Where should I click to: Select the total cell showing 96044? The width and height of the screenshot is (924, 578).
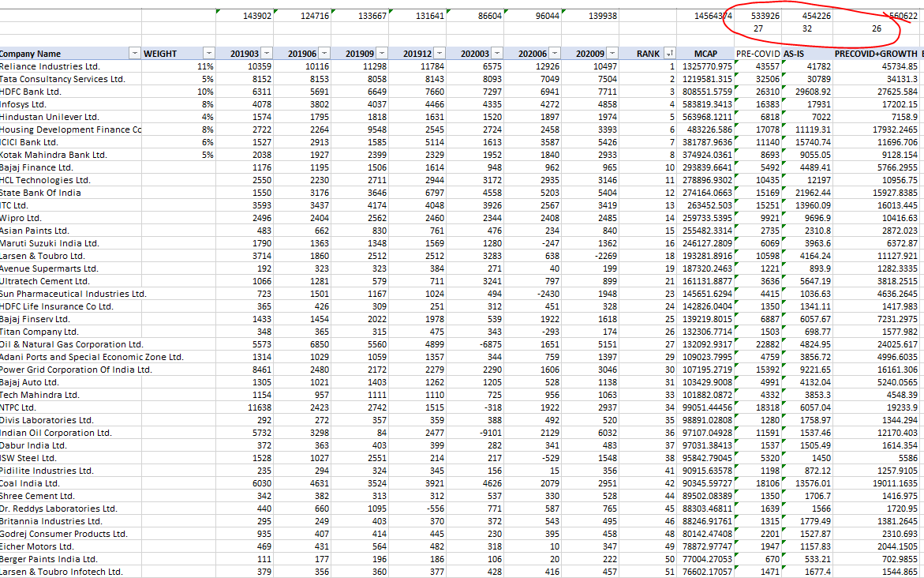click(533, 16)
